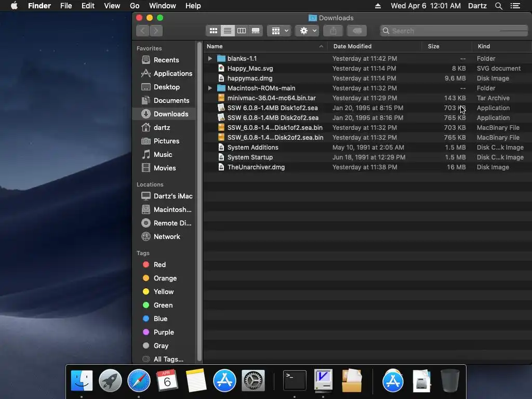Filter by Yellow tag
This screenshot has width=532, height=399.
[164, 292]
